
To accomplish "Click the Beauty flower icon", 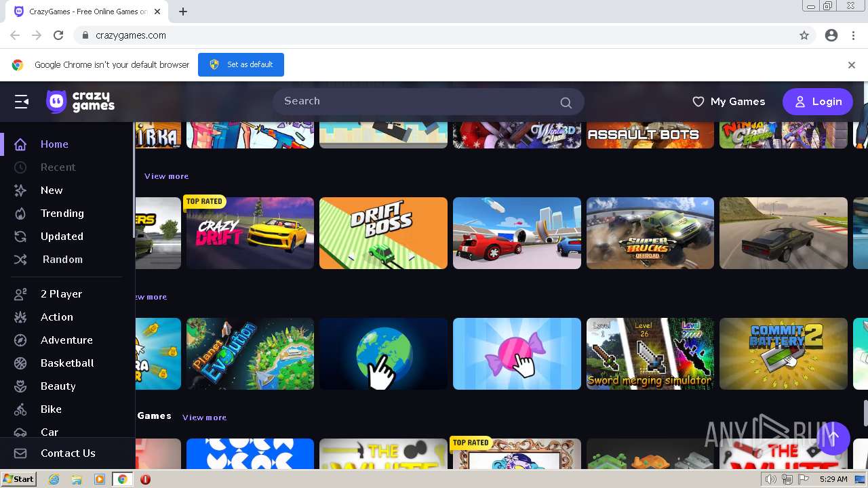I will tap(20, 386).
